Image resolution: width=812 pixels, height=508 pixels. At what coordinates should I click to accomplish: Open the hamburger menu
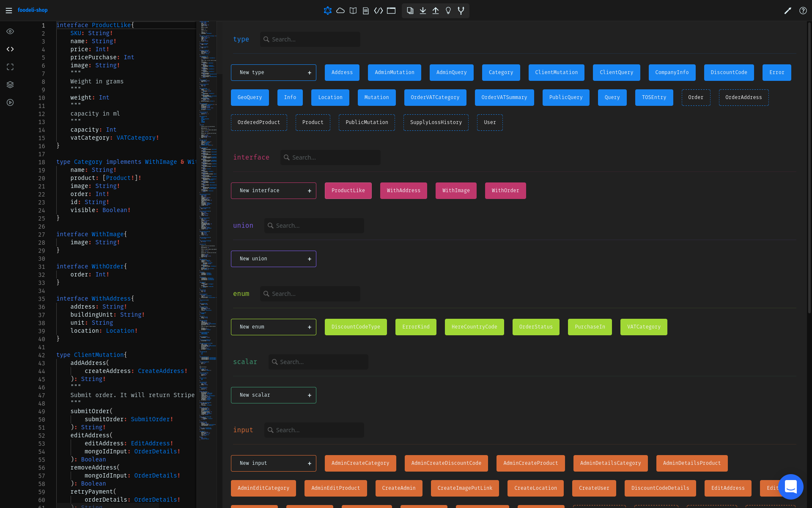[x=8, y=10]
